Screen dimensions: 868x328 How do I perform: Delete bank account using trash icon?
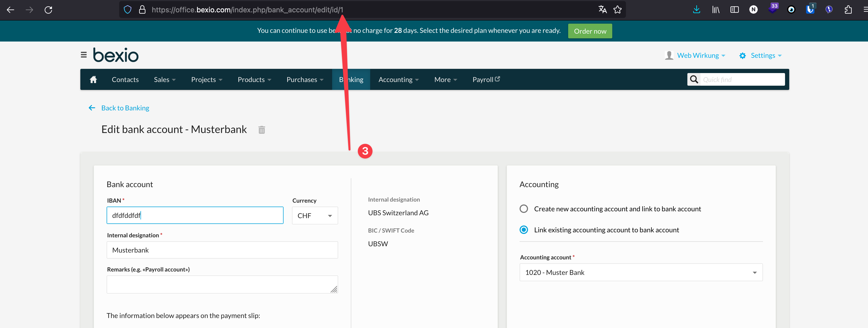point(262,129)
